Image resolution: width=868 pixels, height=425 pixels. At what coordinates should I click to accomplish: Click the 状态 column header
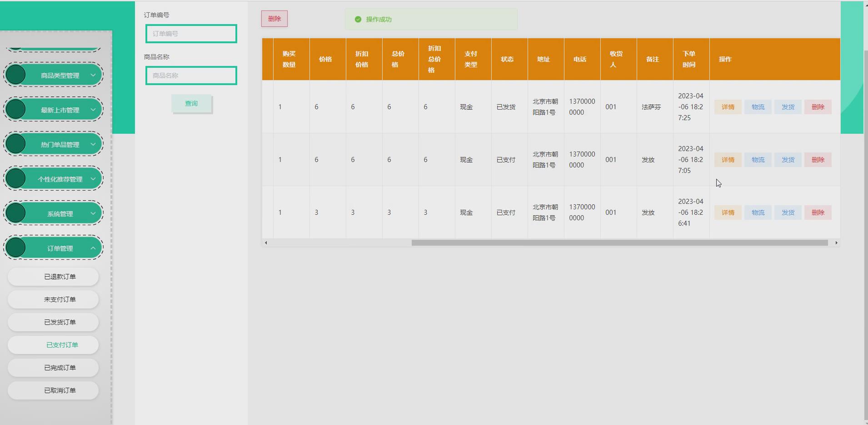509,59
